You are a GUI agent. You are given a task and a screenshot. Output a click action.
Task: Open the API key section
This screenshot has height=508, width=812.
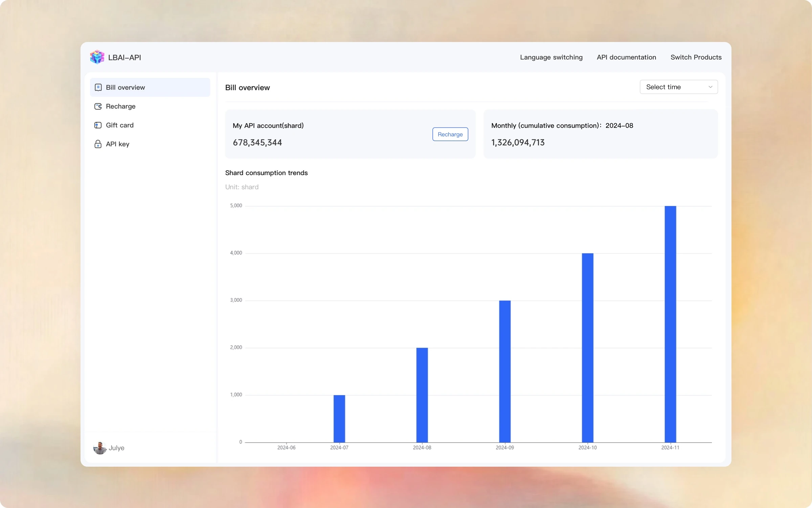(x=117, y=144)
